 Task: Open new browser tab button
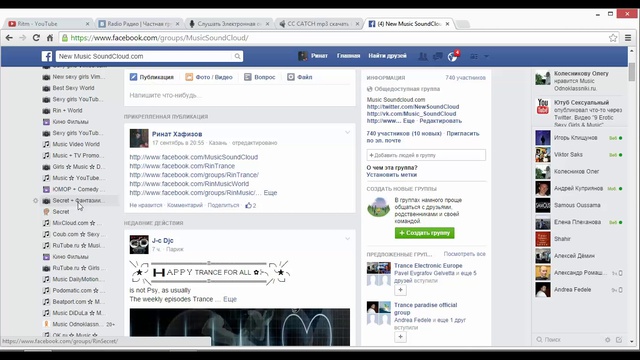[x=462, y=24]
